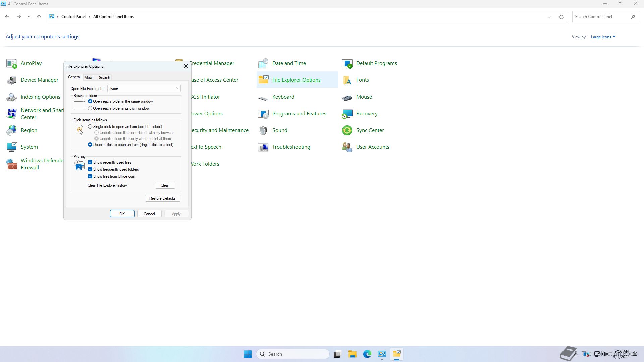Open the Sound speaker icon
Screen dimensions: 644x362
tap(263, 130)
